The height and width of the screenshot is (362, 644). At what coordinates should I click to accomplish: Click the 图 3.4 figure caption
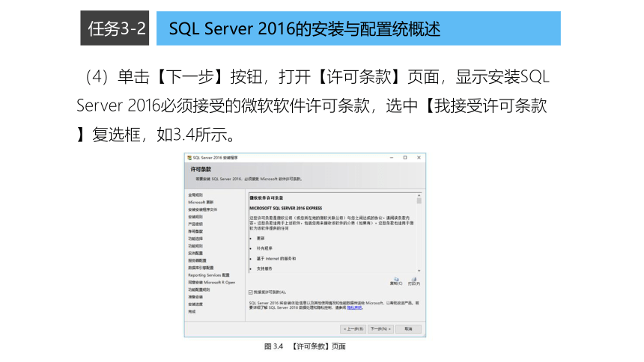(x=305, y=346)
